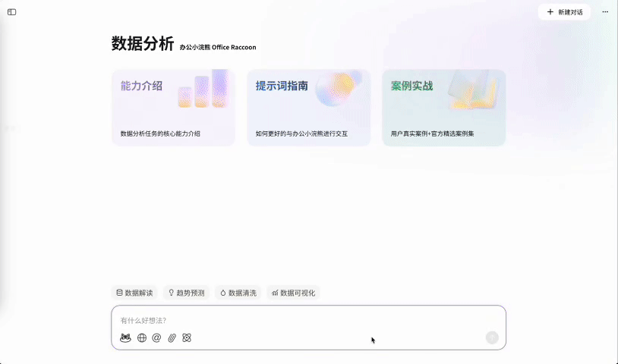
Task: Open the 提示词指南 card
Action: [x=308, y=108]
